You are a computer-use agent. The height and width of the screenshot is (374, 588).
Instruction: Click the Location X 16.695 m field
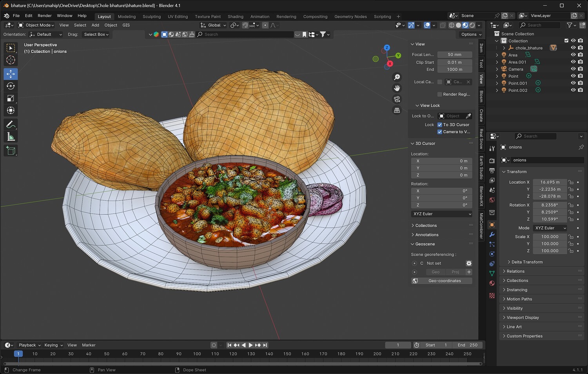tap(550, 182)
